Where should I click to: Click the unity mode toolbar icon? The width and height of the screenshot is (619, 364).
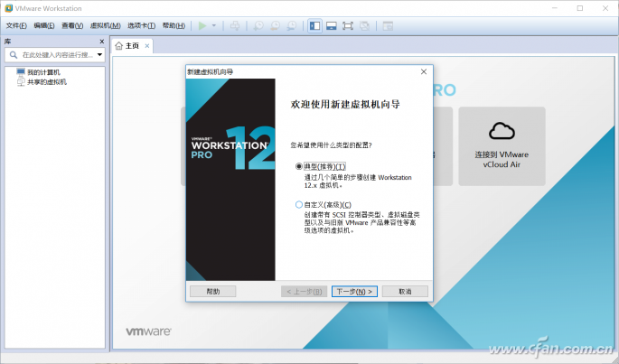pyautogui.click(x=364, y=26)
